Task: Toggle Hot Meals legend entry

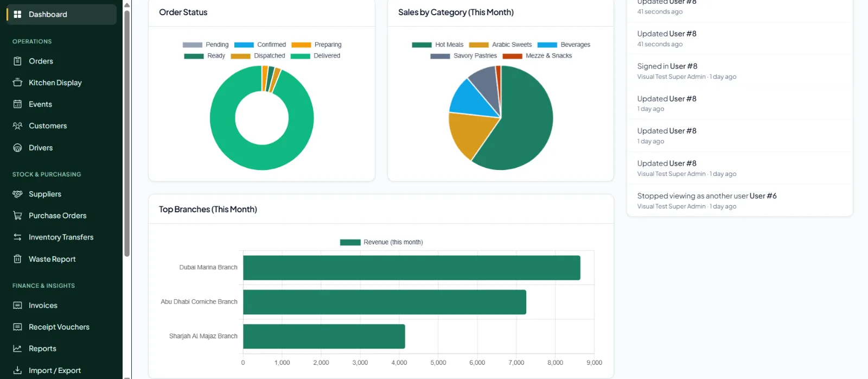Action: [437, 45]
